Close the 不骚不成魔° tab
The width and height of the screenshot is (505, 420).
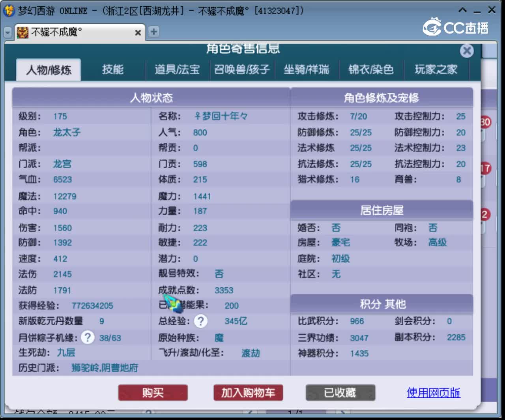click(138, 33)
